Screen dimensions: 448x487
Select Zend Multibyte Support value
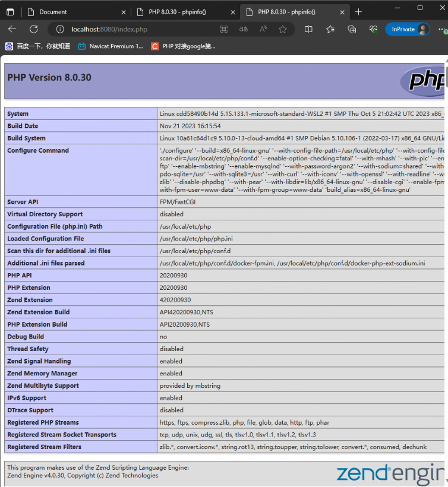point(190,386)
